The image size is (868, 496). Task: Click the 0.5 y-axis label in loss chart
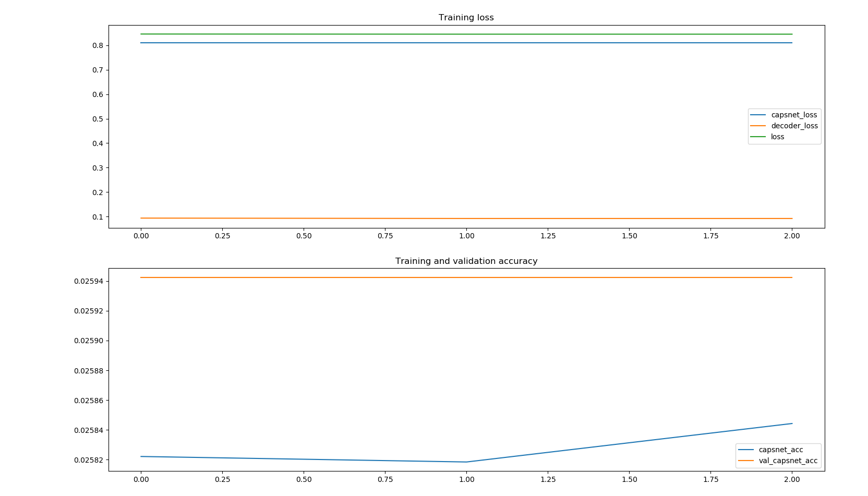(x=98, y=119)
